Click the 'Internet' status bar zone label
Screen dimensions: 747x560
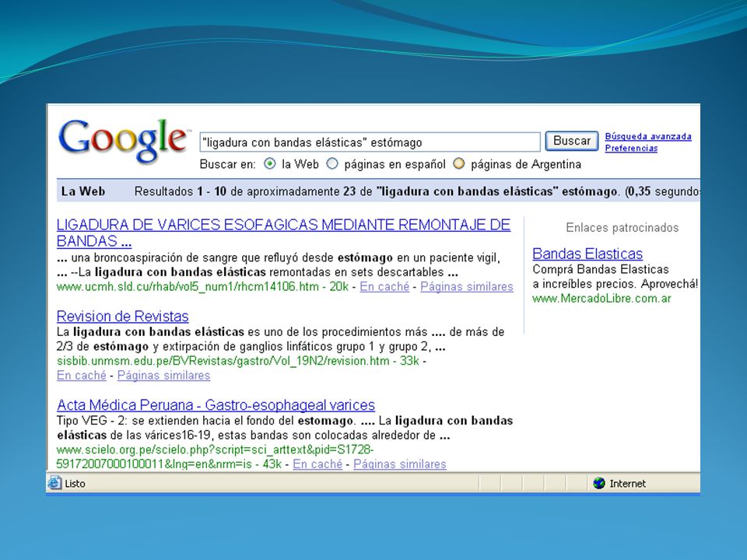627,483
